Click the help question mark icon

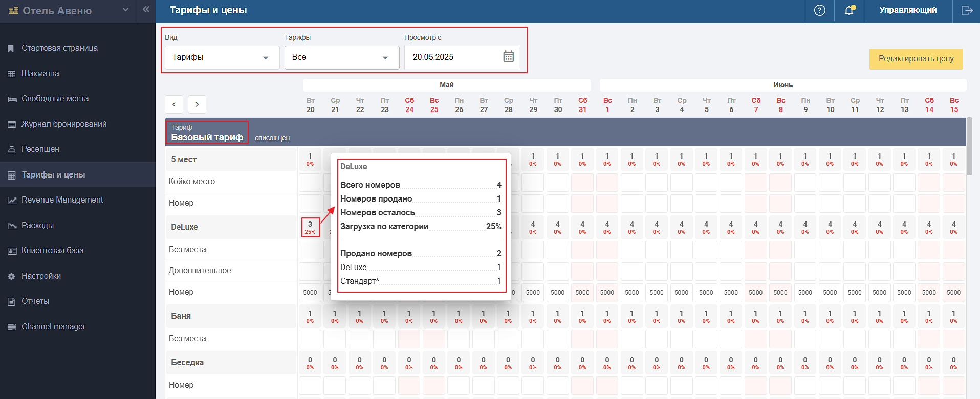[x=819, y=10]
